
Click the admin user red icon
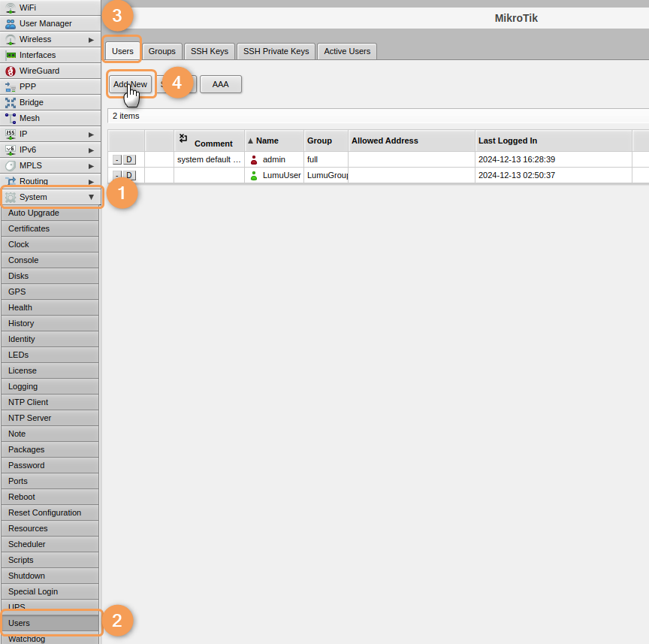tap(254, 160)
